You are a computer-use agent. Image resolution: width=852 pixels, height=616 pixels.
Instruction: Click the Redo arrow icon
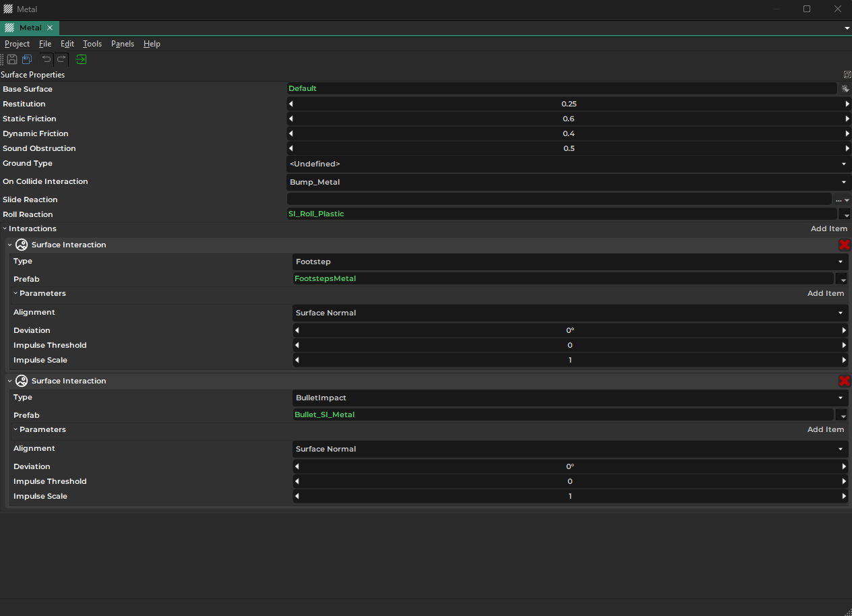click(x=61, y=59)
